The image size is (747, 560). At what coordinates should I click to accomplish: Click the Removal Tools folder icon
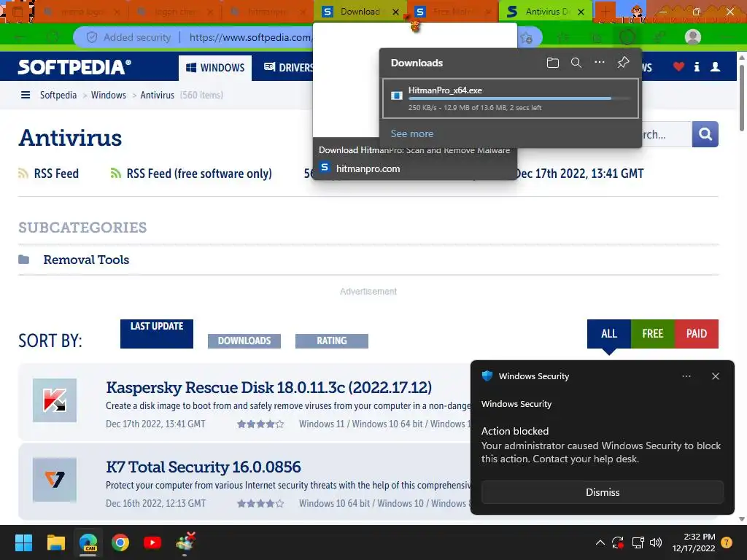tap(24, 260)
